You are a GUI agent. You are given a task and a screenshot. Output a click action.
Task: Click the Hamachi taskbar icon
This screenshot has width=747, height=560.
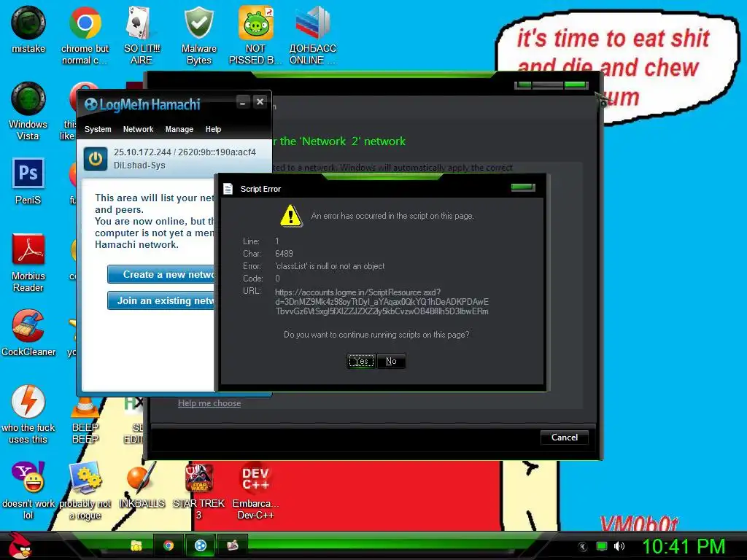click(201, 545)
